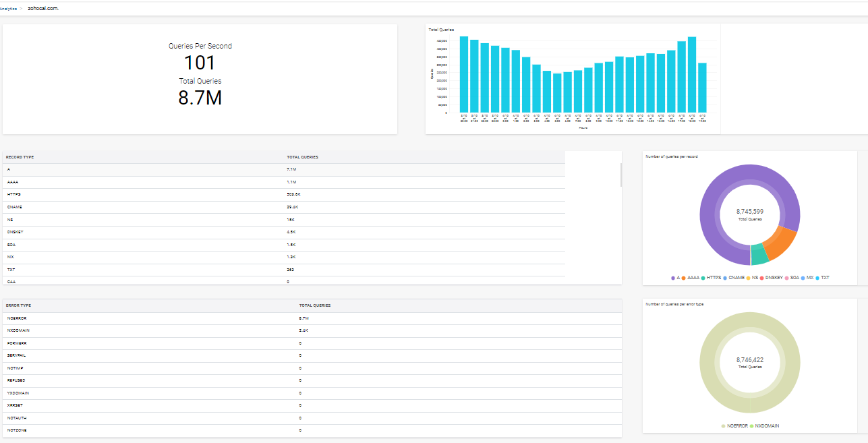Click the SOA legend dot
This screenshot has height=443, width=868.
click(x=786, y=277)
